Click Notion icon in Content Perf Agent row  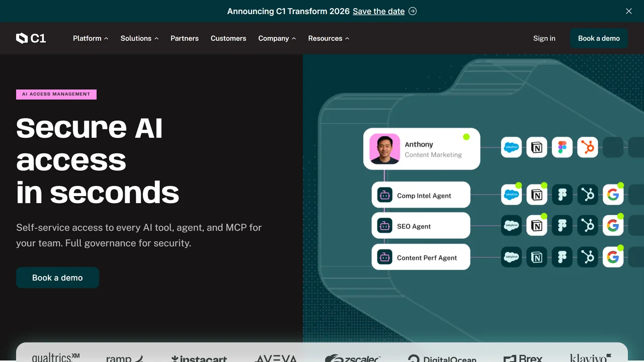[537, 257]
